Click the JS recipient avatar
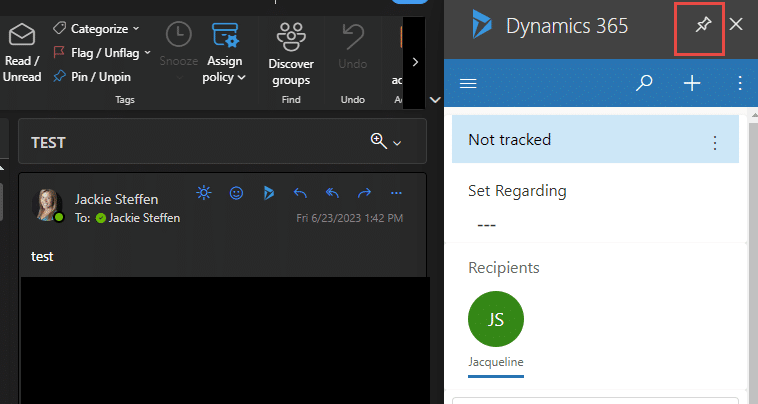Screen dimensions: 758x404 pos(496,319)
